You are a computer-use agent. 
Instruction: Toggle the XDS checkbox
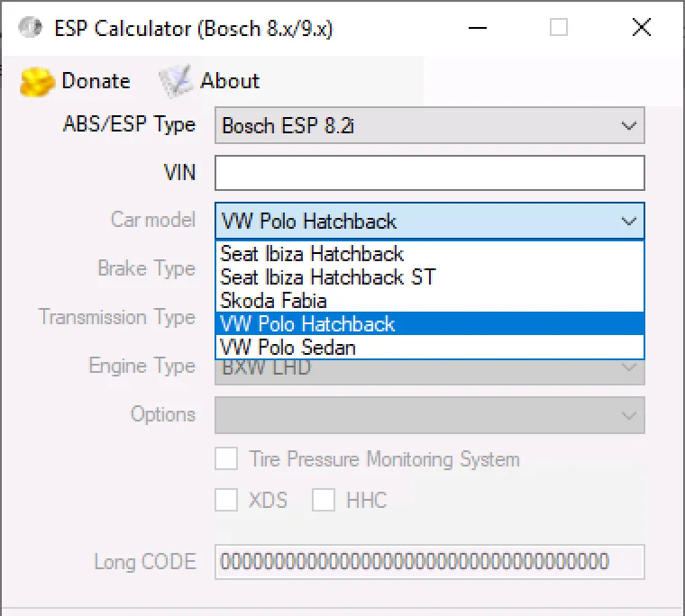(x=226, y=500)
